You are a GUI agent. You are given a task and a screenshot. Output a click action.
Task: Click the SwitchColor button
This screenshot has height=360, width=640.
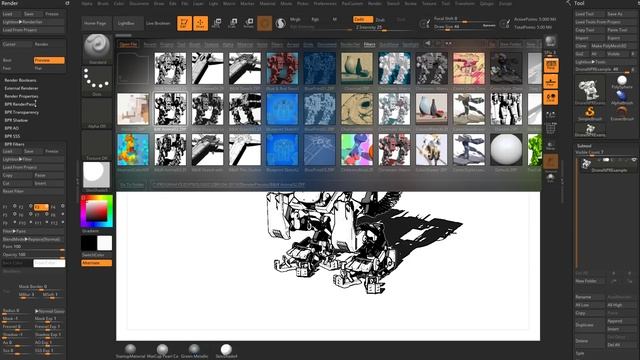[97, 255]
